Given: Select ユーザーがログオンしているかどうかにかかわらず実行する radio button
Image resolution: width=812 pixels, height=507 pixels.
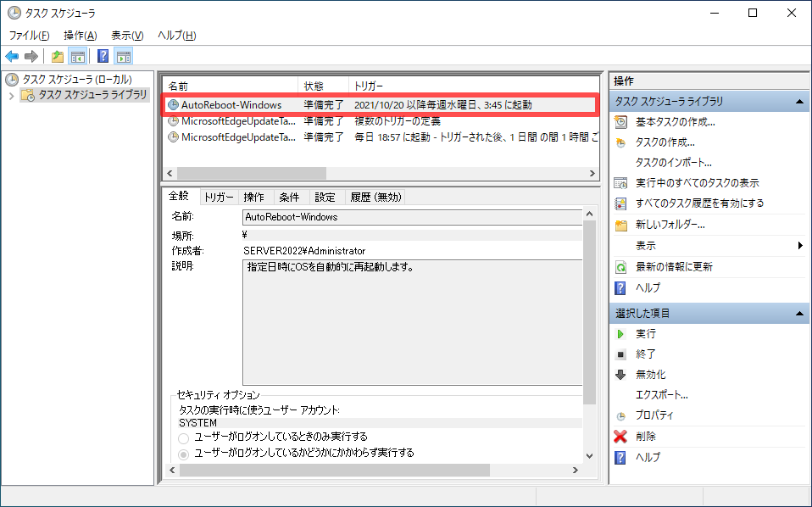Looking at the screenshot, I should (183, 454).
